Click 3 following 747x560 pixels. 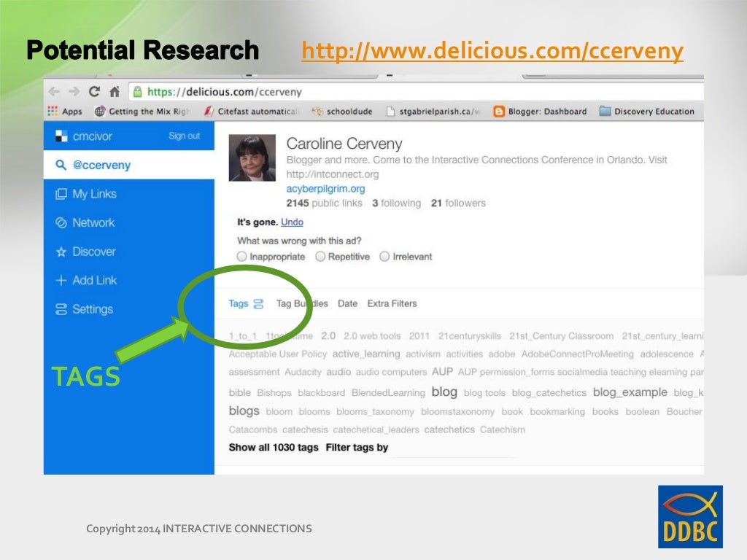coord(397,203)
